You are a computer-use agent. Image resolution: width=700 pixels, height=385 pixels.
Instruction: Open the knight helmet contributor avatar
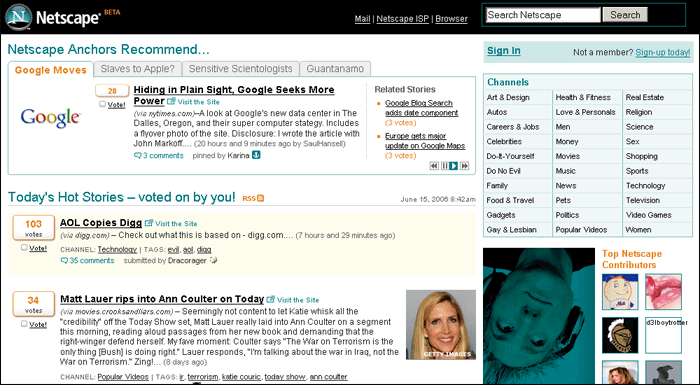tap(620, 335)
